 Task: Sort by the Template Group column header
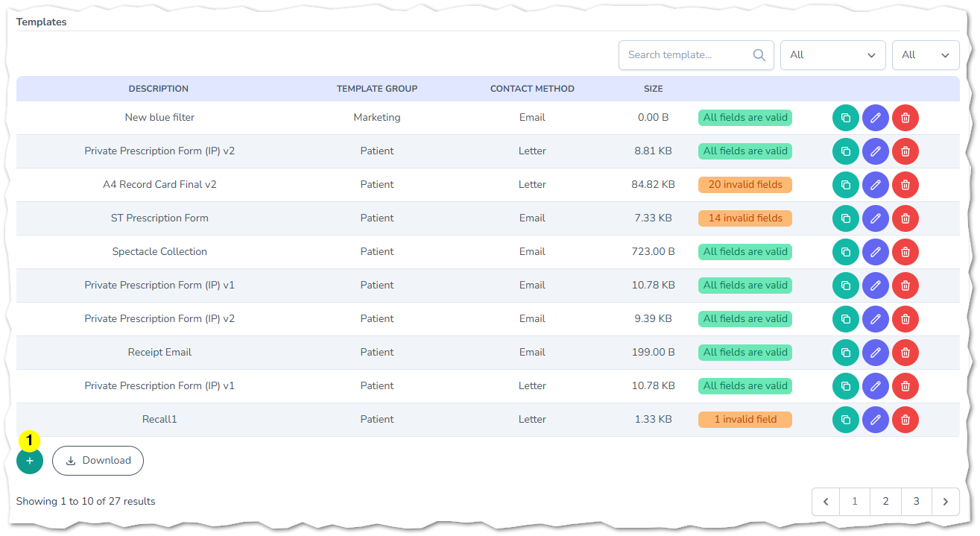point(377,89)
